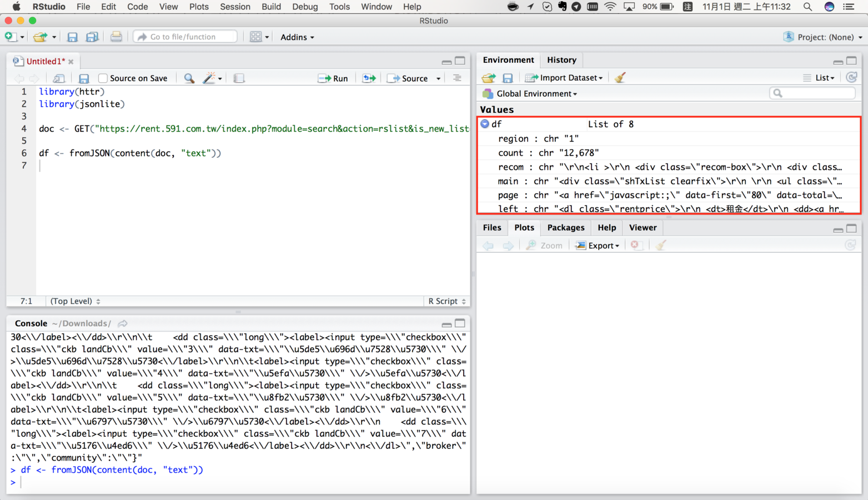
Task: Open workspace panes layout grid icon
Action: pyautogui.click(x=255, y=37)
